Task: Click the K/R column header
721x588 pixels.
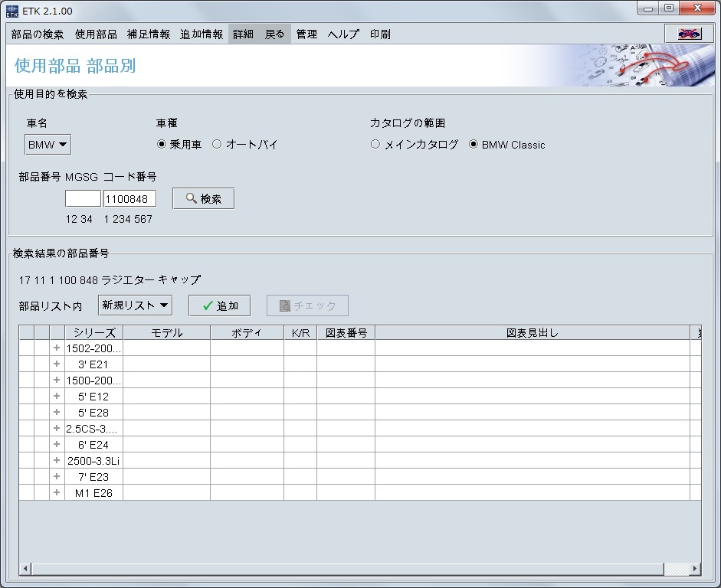Action: [300, 332]
